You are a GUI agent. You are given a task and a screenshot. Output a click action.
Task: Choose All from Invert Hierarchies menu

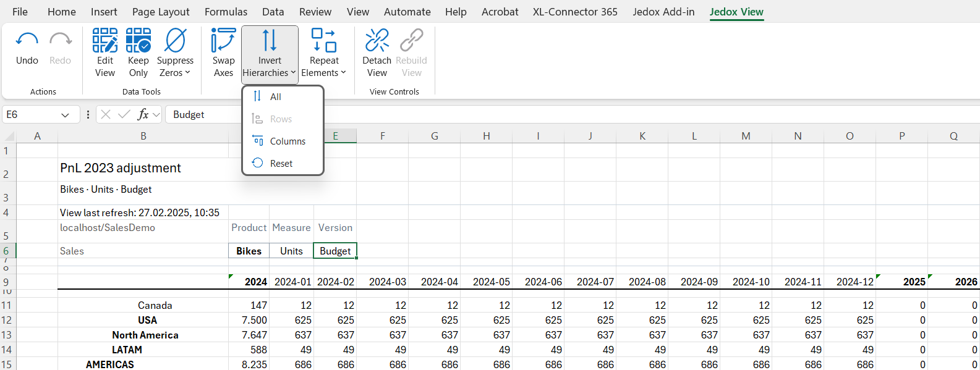[276, 97]
